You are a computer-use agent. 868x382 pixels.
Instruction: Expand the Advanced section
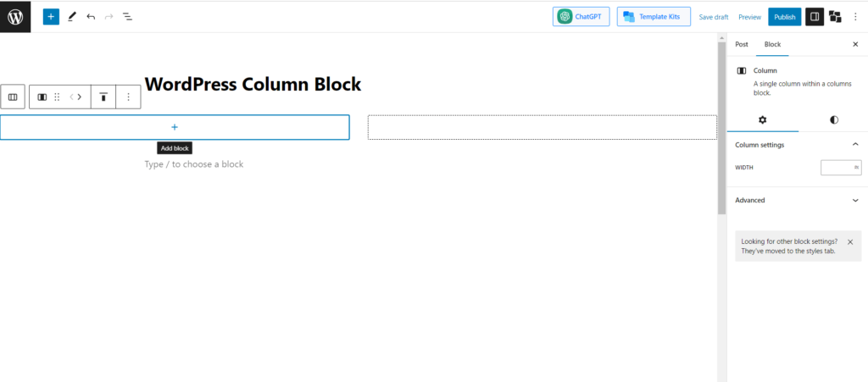pos(854,201)
